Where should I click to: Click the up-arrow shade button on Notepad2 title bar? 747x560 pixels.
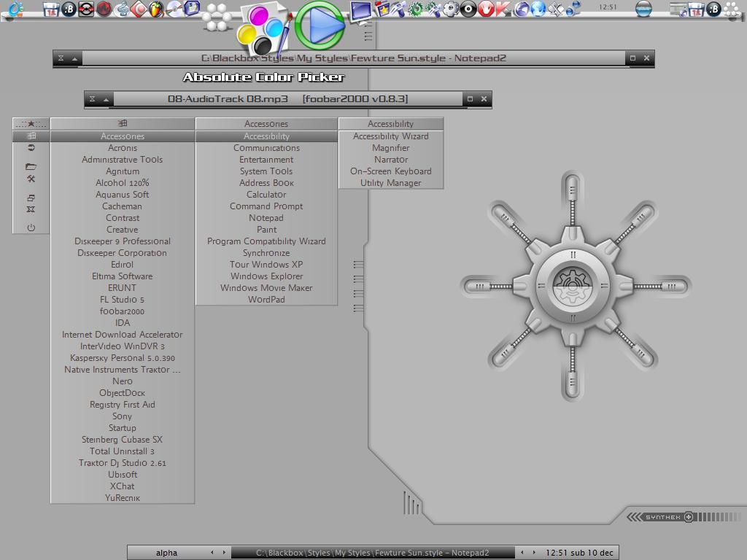75,58
